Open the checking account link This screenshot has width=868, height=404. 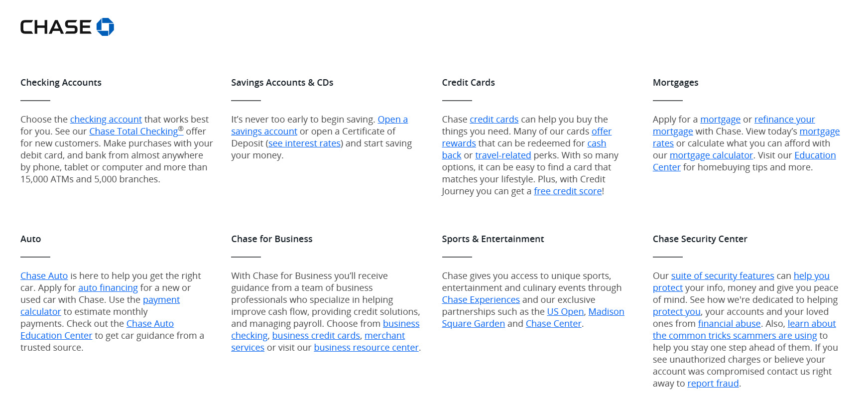coord(106,120)
